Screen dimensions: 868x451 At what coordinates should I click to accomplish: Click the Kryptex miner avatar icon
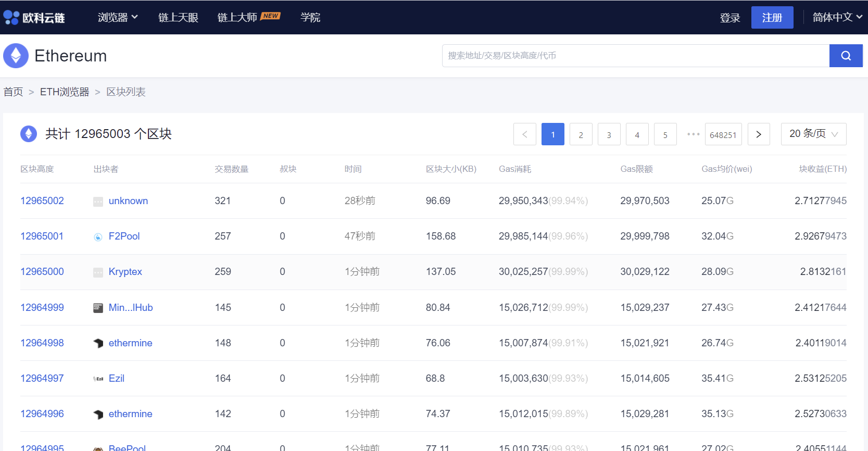click(98, 272)
